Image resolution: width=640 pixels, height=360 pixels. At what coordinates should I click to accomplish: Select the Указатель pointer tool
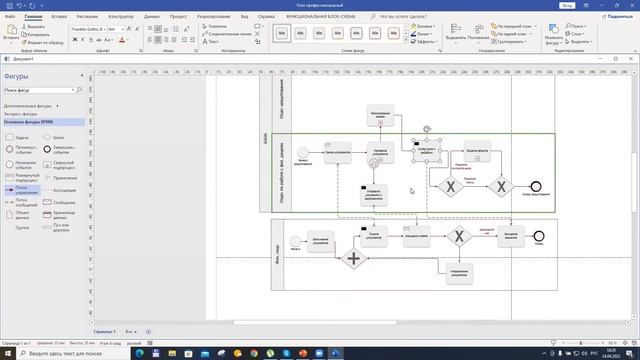pyautogui.click(x=215, y=26)
